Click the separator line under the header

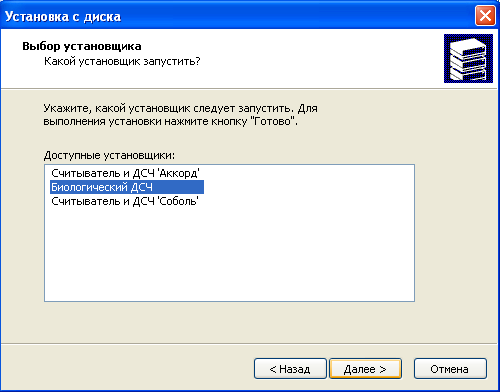tap(249, 89)
